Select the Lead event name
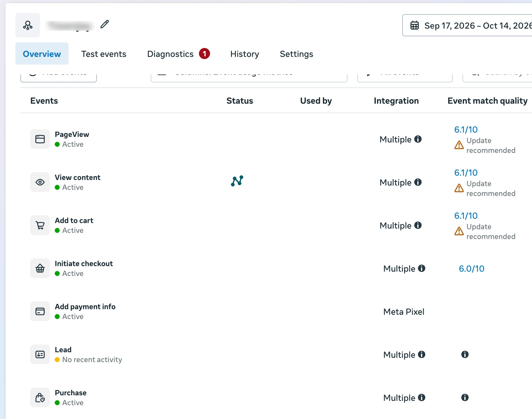The width and height of the screenshot is (532, 419). 63,350
